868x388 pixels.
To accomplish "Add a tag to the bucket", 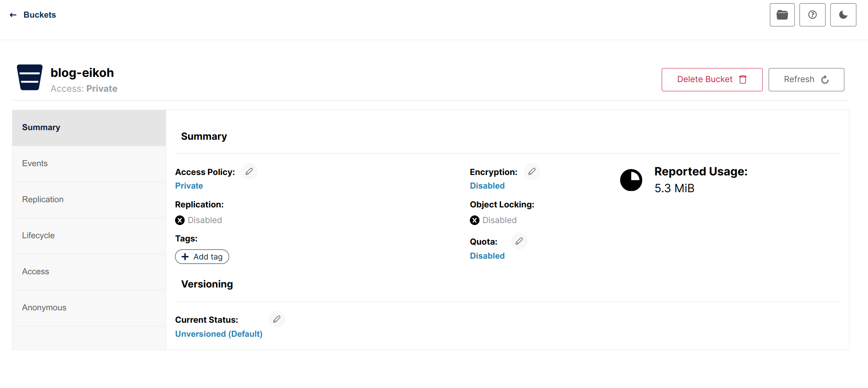I will click(202, 257).
